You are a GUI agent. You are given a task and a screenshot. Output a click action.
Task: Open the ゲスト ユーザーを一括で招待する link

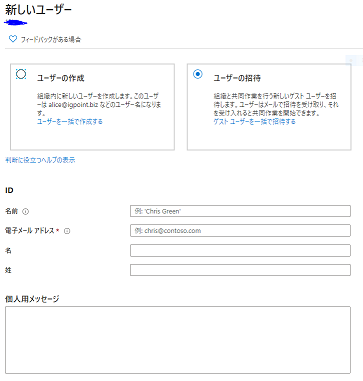pyautogui.click(x=254, y=121)
